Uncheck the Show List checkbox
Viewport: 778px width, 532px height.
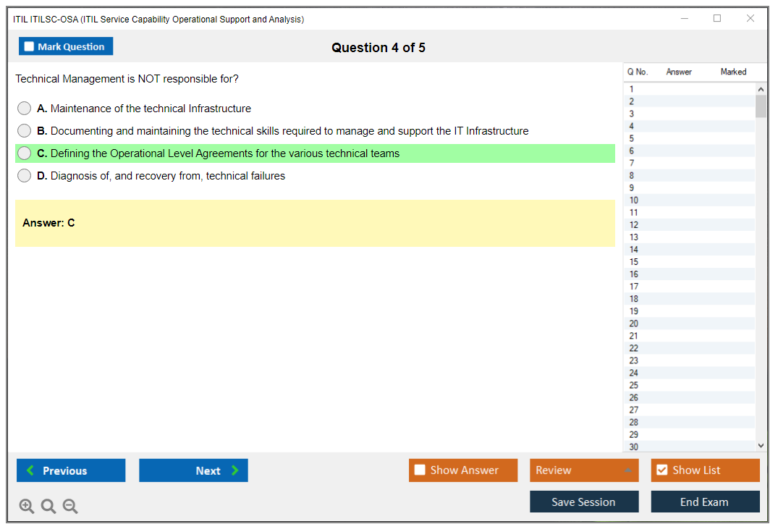(661, 470)
